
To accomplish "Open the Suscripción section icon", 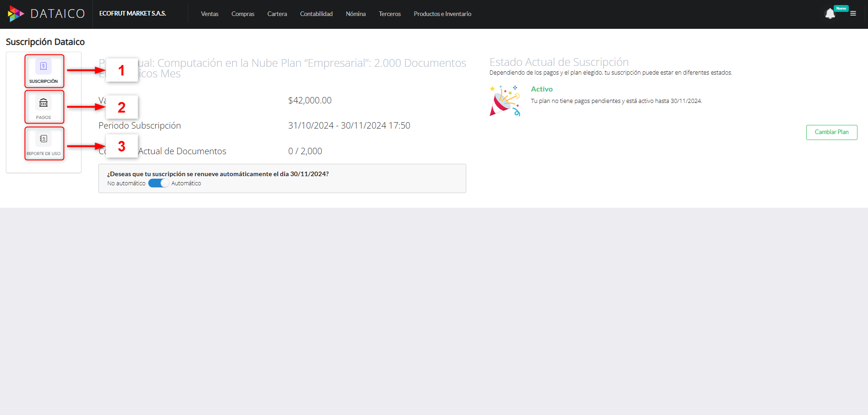I will (x=43, y=67).
